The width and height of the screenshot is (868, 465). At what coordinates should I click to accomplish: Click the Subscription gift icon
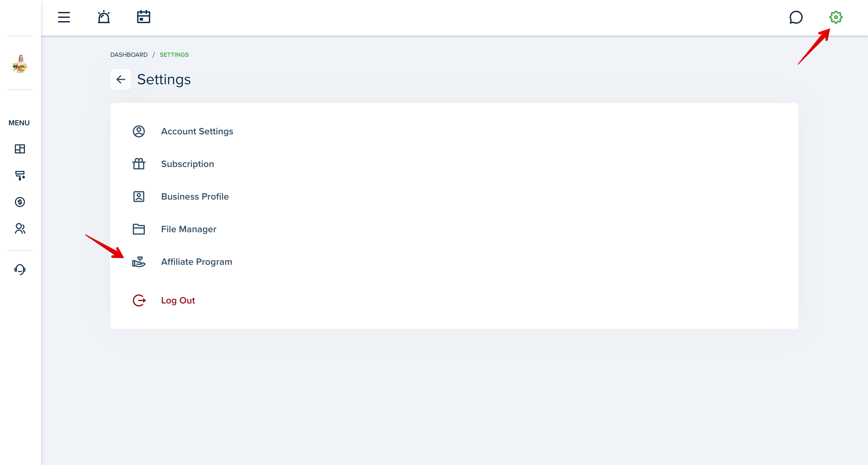pyautogui.click(x=139, y=164)
